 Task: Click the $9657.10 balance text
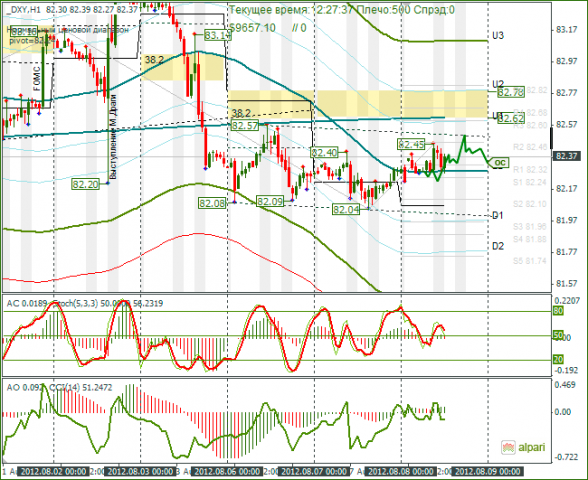point(252,28)
